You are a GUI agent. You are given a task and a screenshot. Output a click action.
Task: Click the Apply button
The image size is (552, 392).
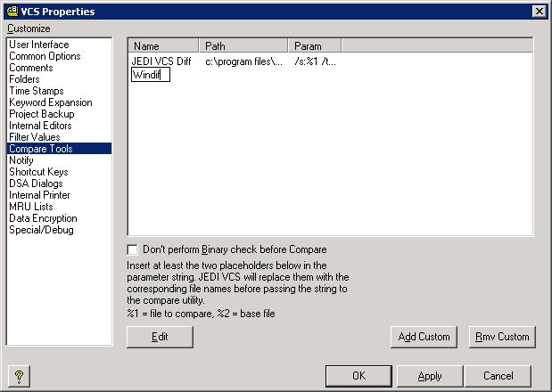430,376
